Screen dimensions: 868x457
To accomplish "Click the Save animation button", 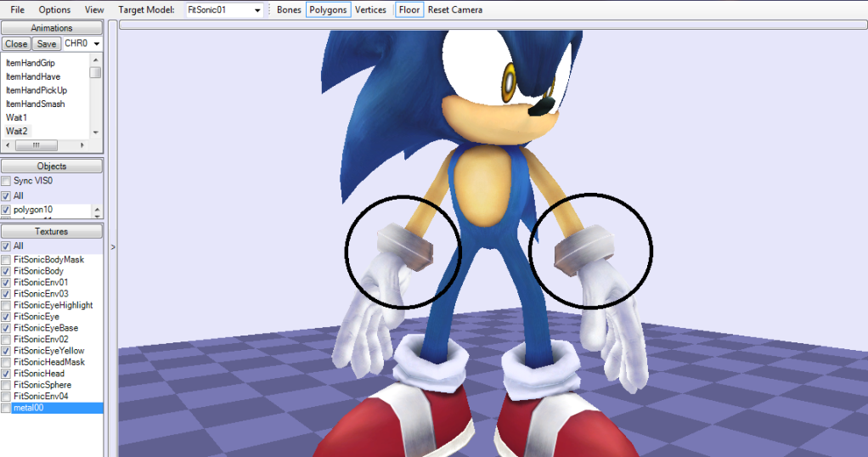I will click(47, 44).
